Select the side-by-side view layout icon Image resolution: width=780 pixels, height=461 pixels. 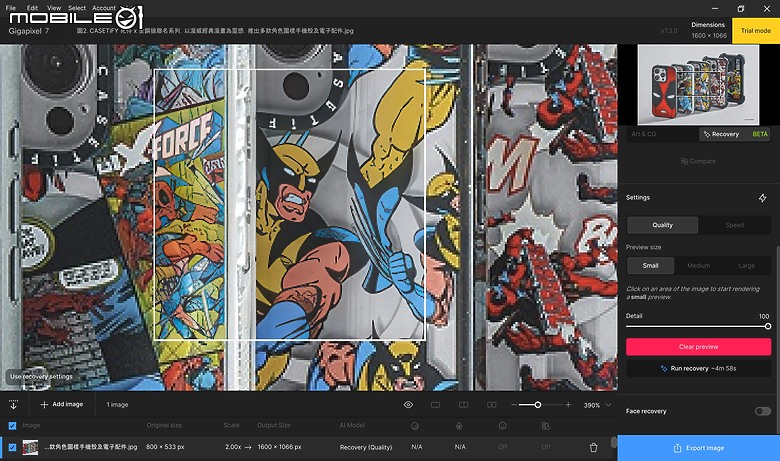[x=491, y=405]
